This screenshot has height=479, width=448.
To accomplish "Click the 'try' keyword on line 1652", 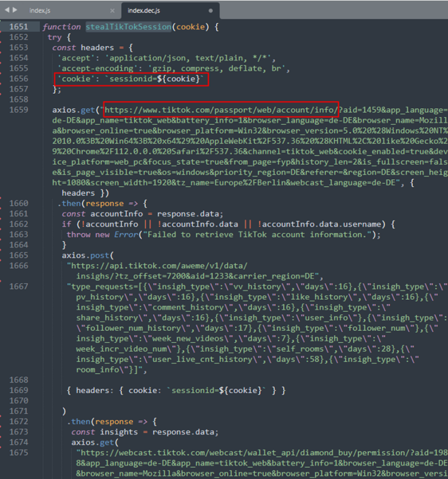I will pyautogui.click(x=55, y=37).
